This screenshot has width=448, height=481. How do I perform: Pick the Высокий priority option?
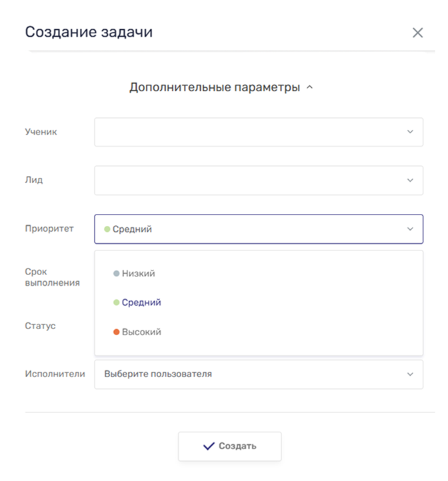pyautogui.click(x=141, y=332)
